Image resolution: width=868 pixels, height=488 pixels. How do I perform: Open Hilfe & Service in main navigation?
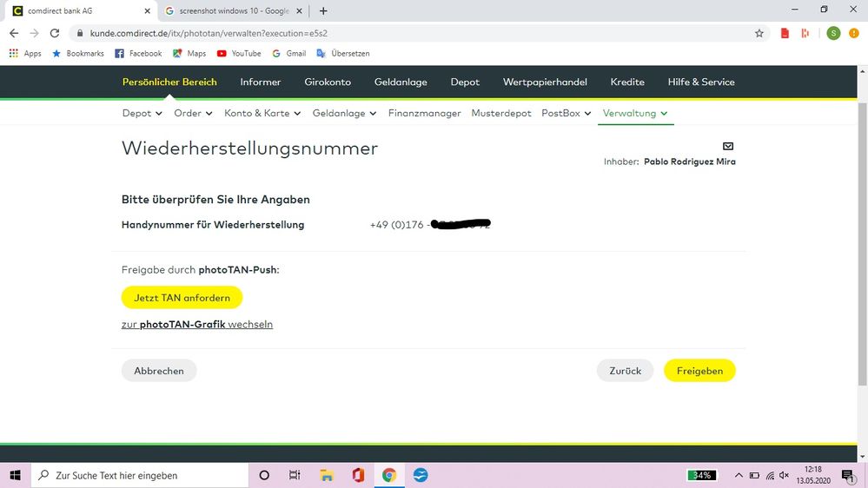(701, 82)
